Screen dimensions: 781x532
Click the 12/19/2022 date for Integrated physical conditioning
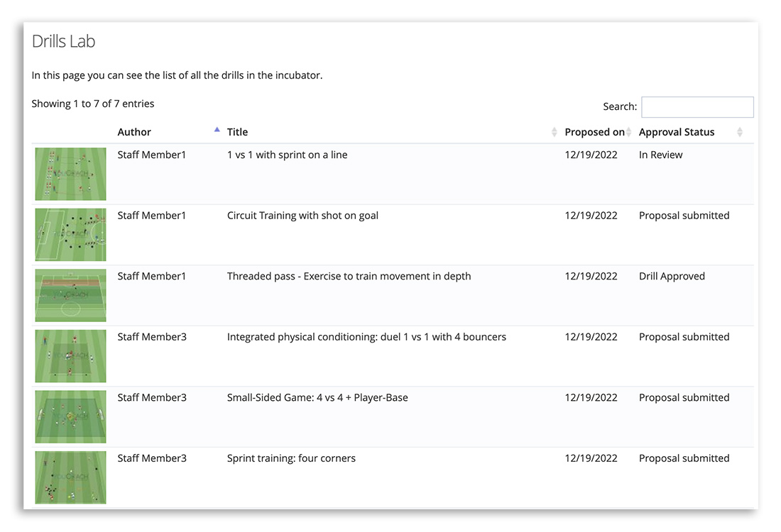point(591,337)
